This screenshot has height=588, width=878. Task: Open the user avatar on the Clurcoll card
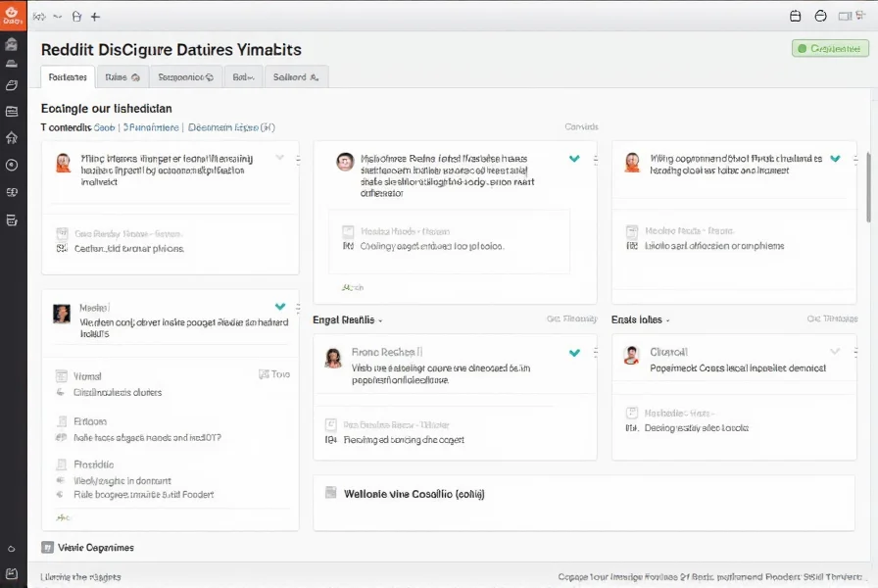point(631,355)
